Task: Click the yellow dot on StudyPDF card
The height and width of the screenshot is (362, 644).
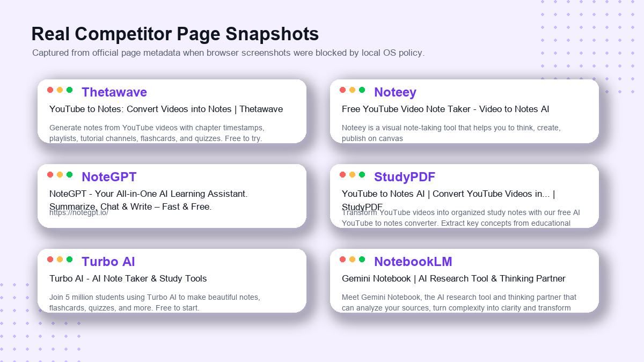Action: pyautogui.click(x=352, y=174)
